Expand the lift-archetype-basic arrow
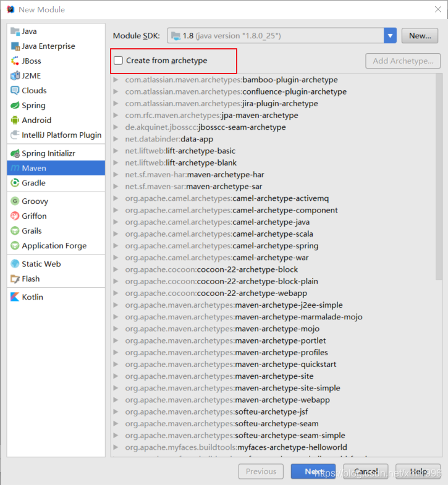The image size is (448, 485). click(x=116, y=151)
